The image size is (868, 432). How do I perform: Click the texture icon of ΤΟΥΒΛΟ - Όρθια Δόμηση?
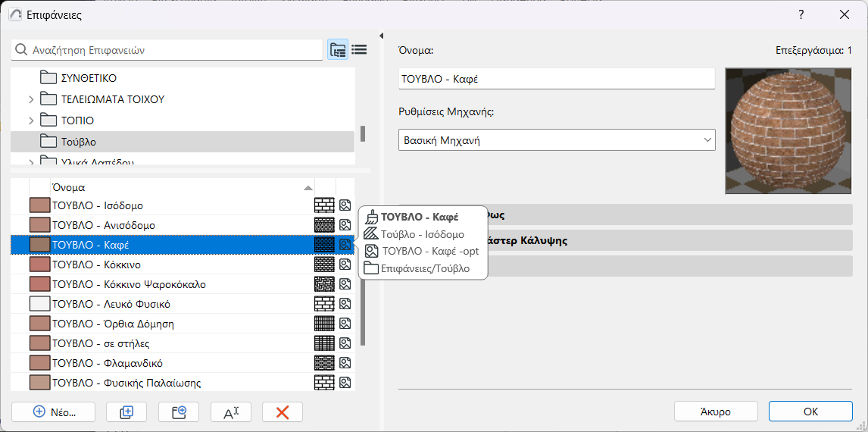coord(345,324)
